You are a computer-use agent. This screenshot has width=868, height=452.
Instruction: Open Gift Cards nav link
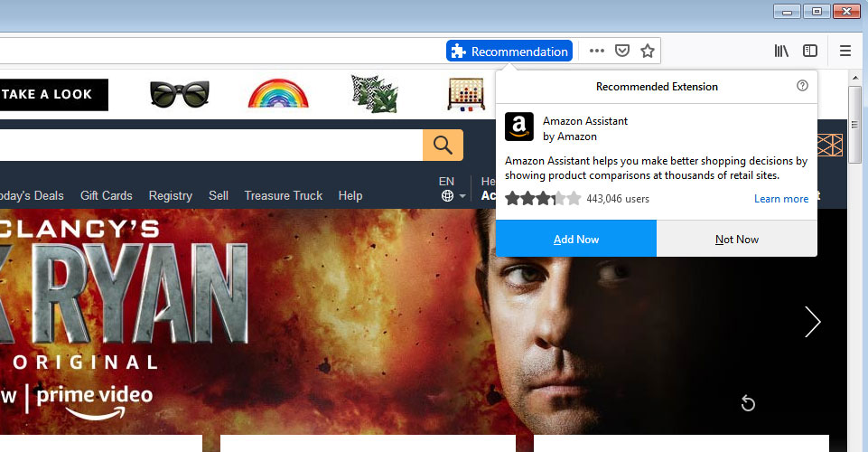point(107,195)
